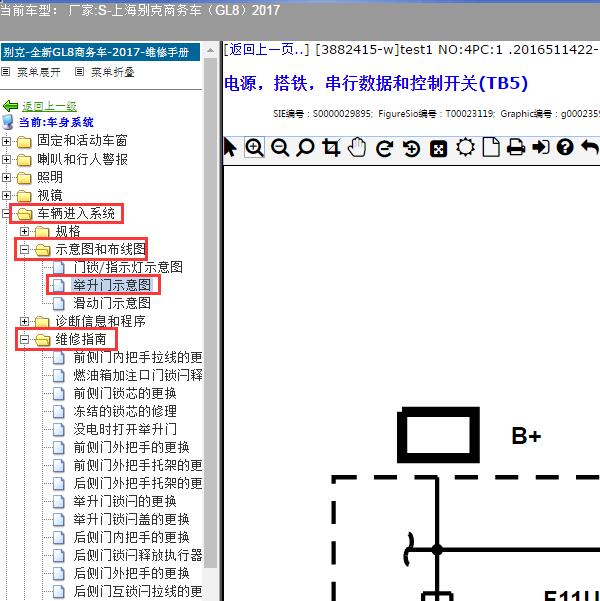600x601 pixels.
Task: Expand the 照明 folder node
Action: click(6, 177)
